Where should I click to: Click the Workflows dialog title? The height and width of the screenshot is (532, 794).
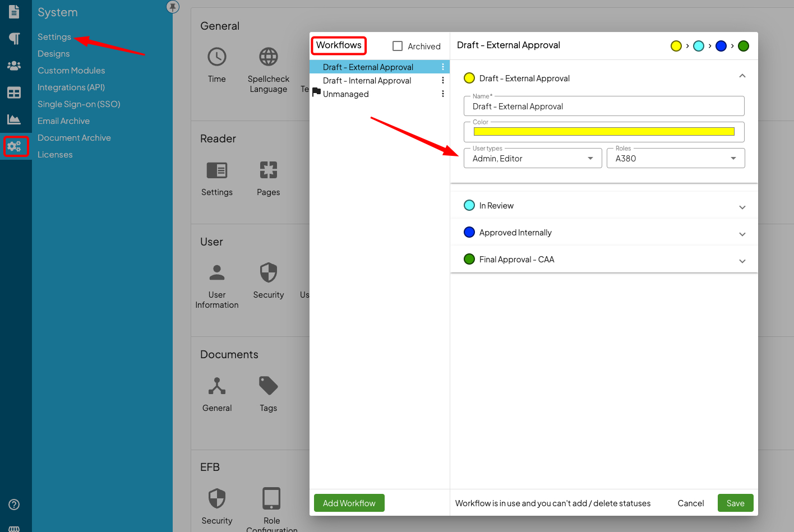click(339, 45)
